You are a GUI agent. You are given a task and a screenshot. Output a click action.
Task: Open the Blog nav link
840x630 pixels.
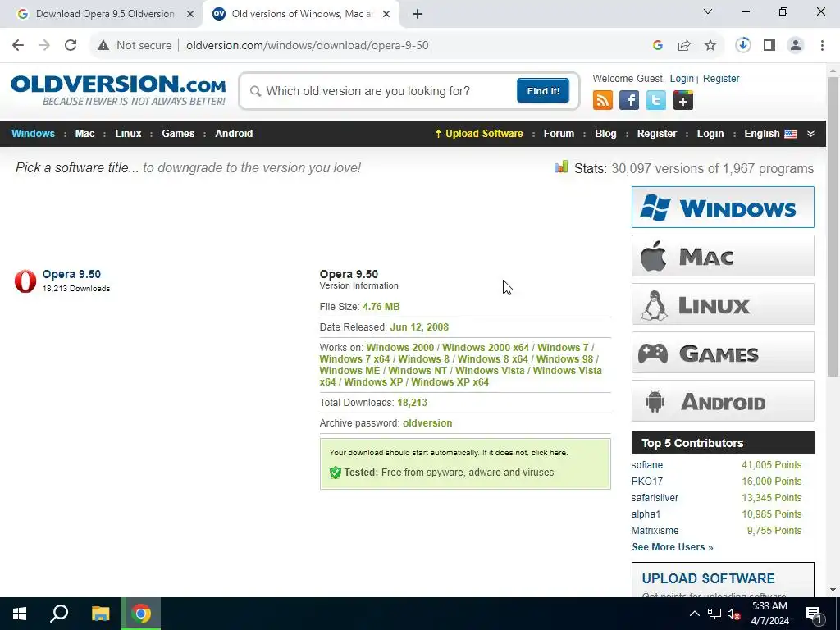coord(605,134)
